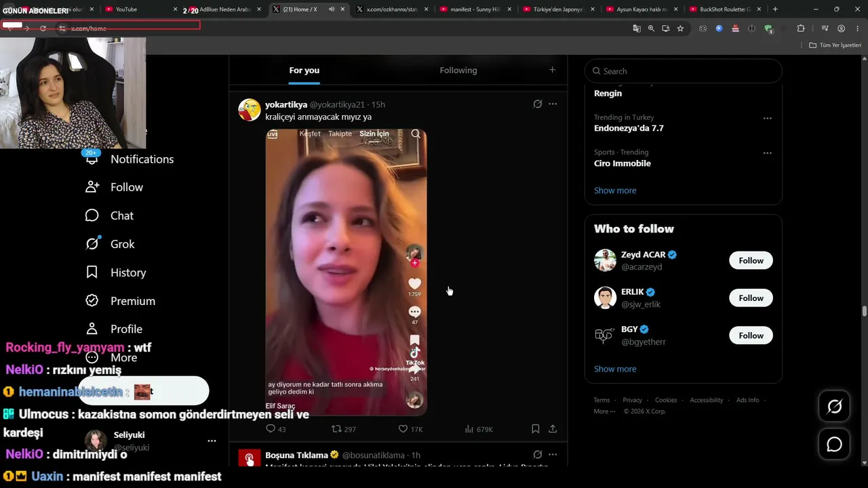The width and height of the screenshot is (868, 488).
Task: Open the browser three-dot menu
Action: pos(858,28)
